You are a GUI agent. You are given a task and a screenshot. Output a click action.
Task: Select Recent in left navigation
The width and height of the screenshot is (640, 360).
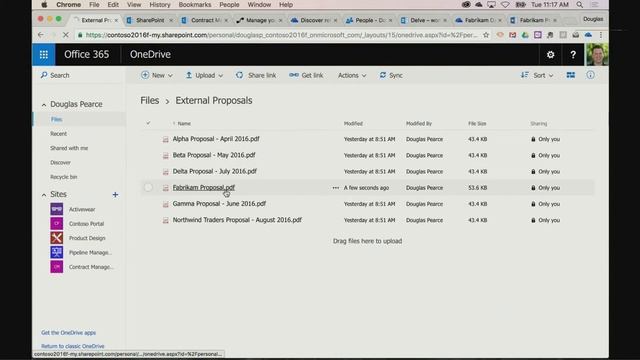(58, 134)
